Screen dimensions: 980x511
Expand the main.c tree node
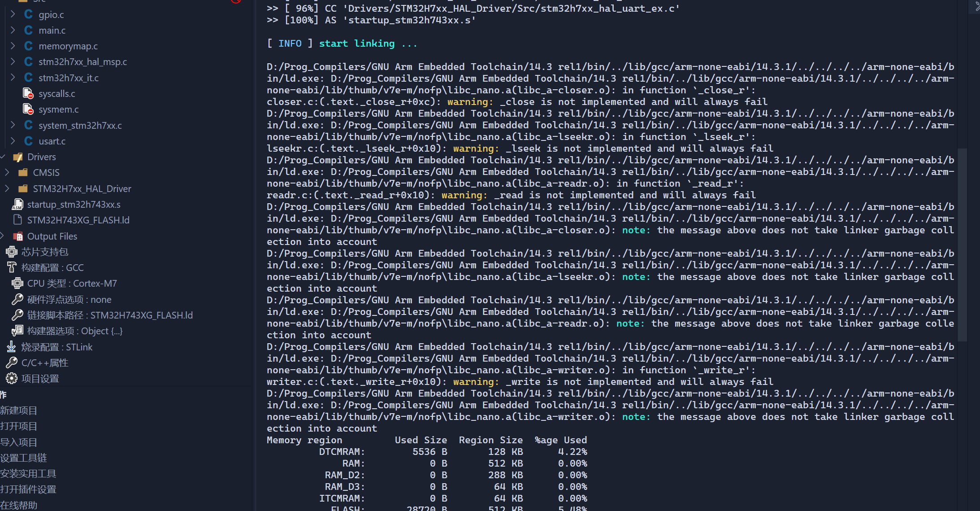13,30
